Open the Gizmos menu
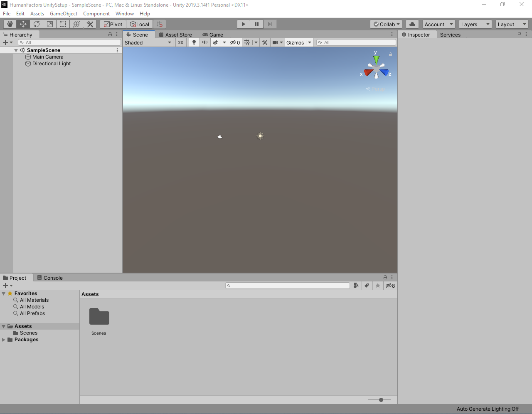This screenshot has width=532, height=414. (295, 42)
